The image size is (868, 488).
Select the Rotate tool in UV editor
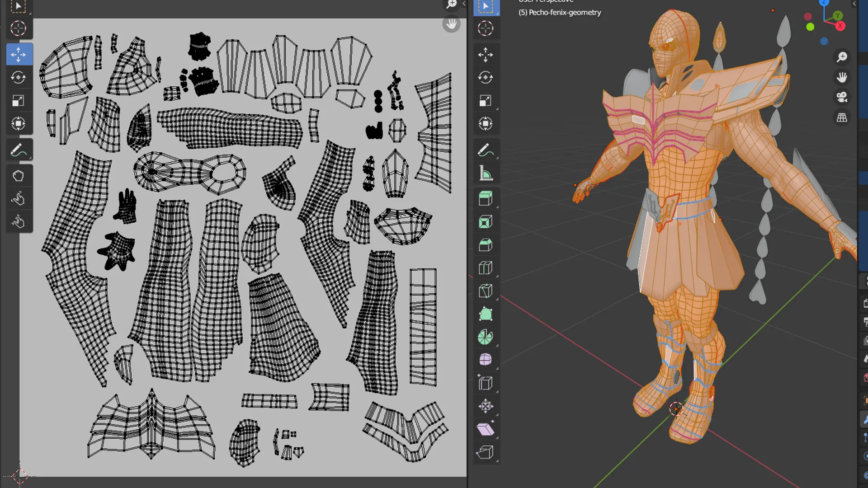tap(19, 77)
